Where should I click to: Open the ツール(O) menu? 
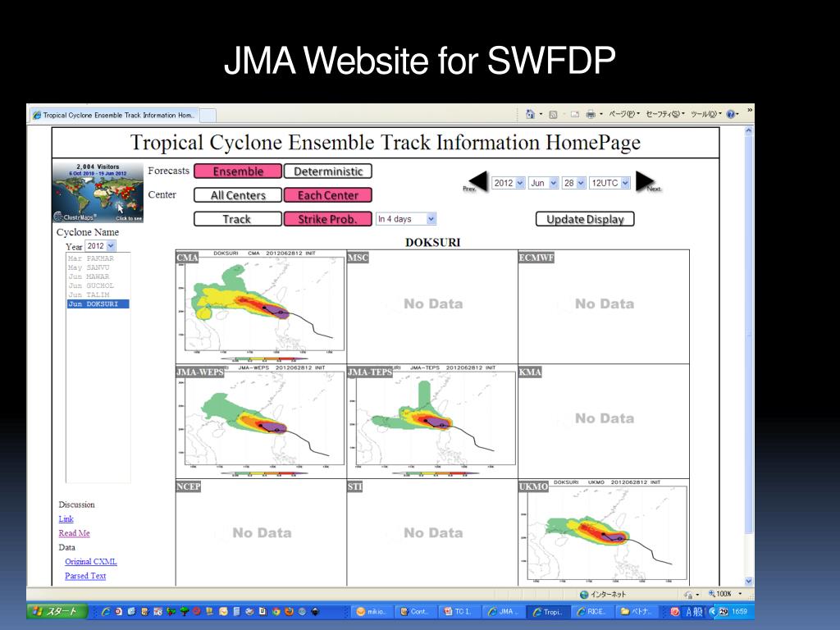[705, 114]
